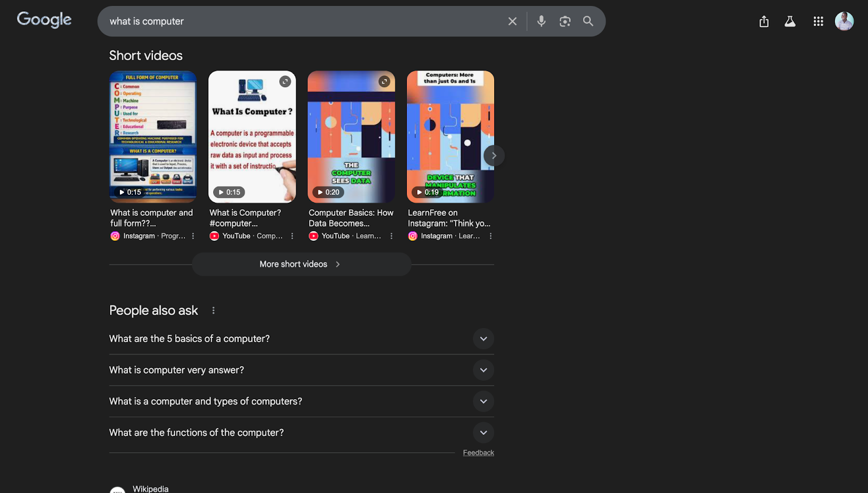Open Google Lens image search
This screenshot has height=493, width=868.
pyautogui.click(x=565, y=21)
